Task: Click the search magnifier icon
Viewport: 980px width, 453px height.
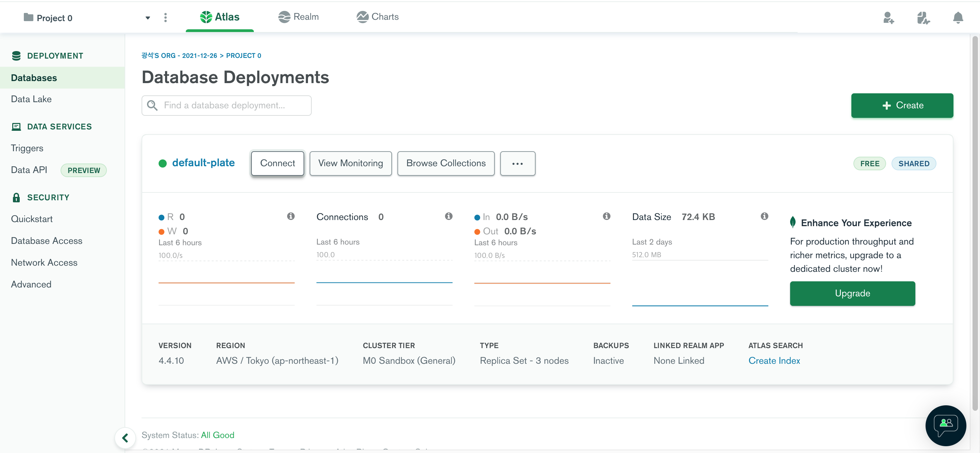Action: (152, 106)
